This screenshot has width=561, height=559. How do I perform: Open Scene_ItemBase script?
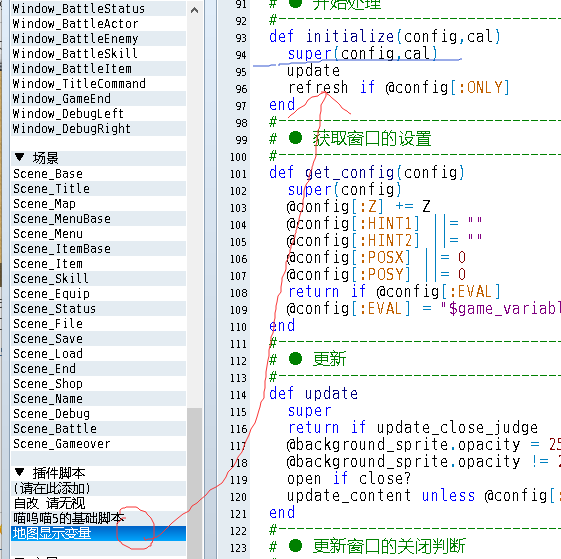tap(99, 249)
